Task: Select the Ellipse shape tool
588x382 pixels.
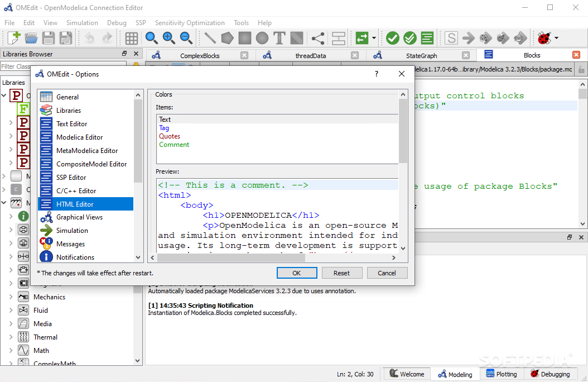Action: point(262,38)
